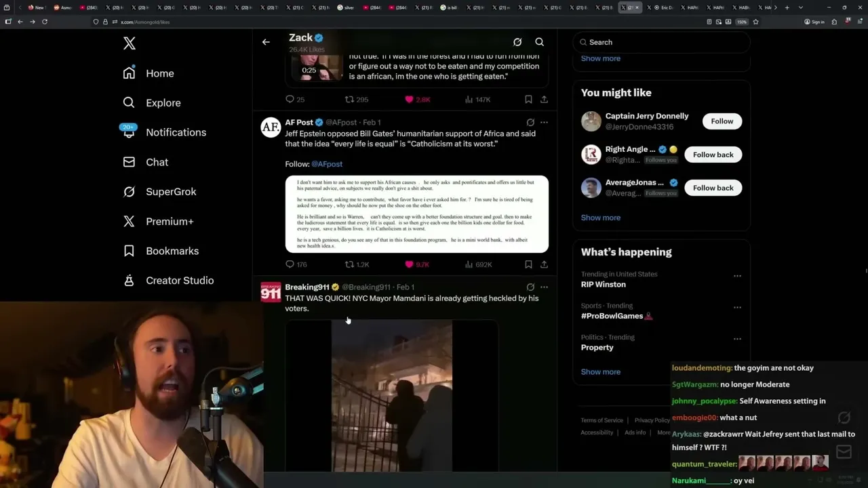The image size is (868, 488).
Task: Open Chat in the sidebar
Action: point(145,162)
